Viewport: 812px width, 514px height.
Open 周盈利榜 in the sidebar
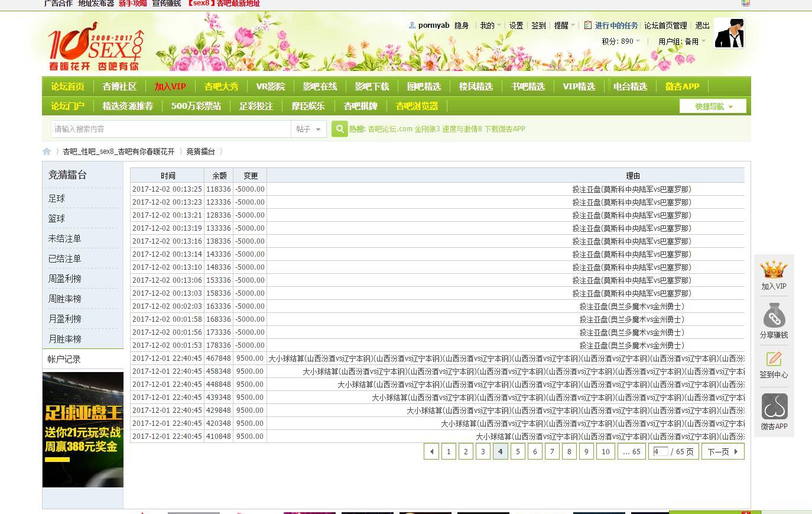pyautogui.click(x=65, y=279)
